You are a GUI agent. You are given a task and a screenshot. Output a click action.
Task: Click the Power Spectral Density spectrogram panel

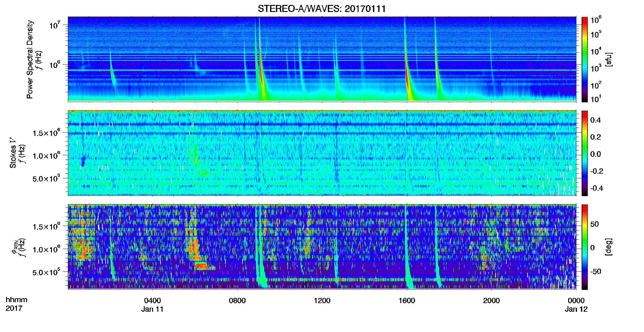pyautogui.click(x=322, y=59)
